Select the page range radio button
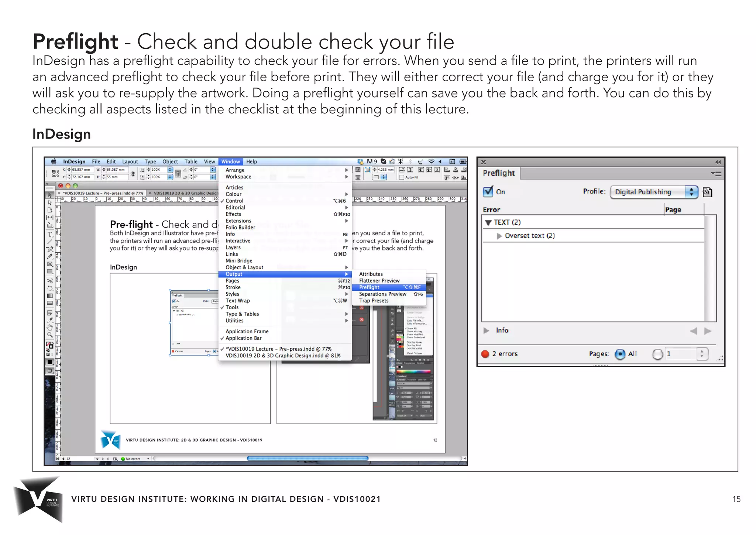 point(657,354)
